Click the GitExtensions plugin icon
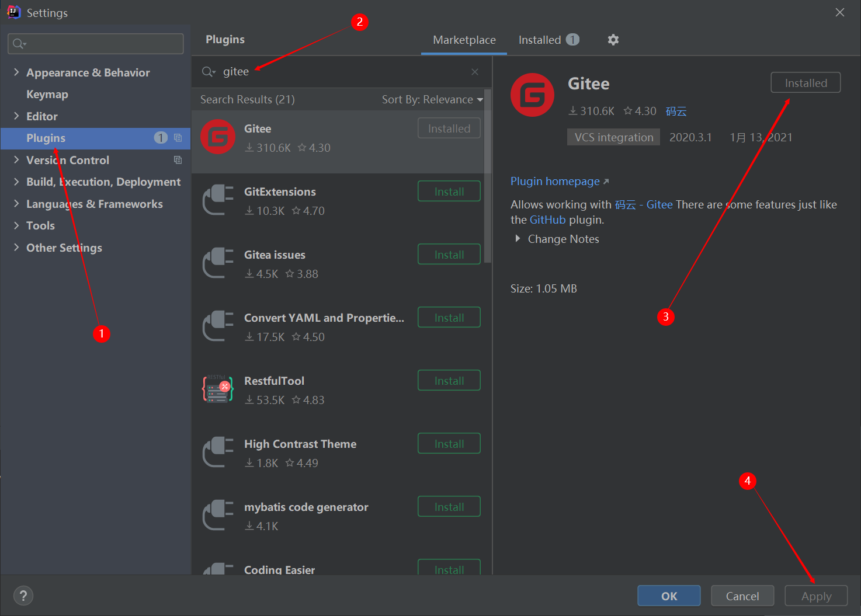This screenshot has width=861, height=616. click(218, 200)
